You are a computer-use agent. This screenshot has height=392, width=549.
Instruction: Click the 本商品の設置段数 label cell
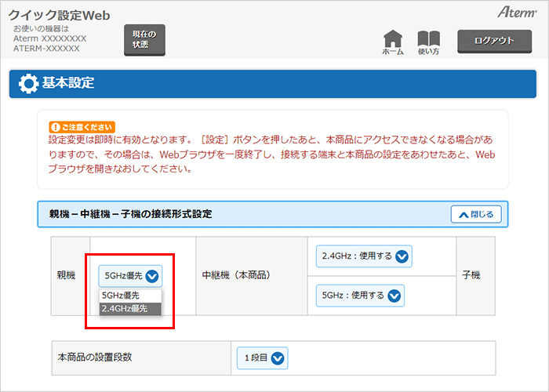tap(95, 358)
